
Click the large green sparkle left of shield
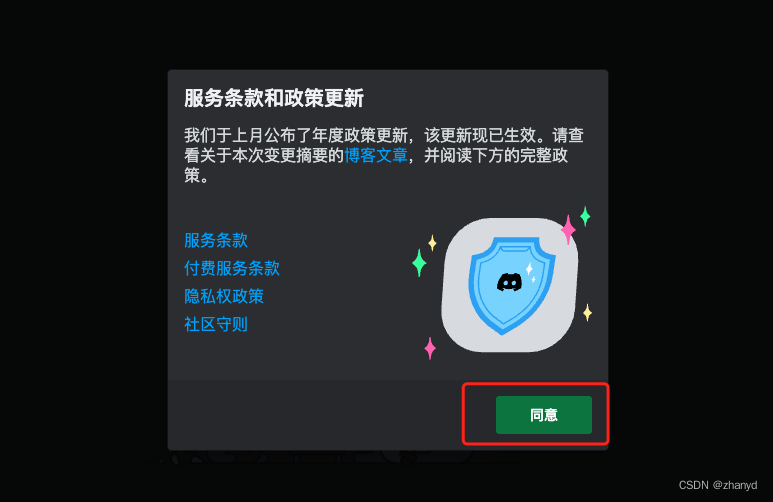click(x=419, y=263)
